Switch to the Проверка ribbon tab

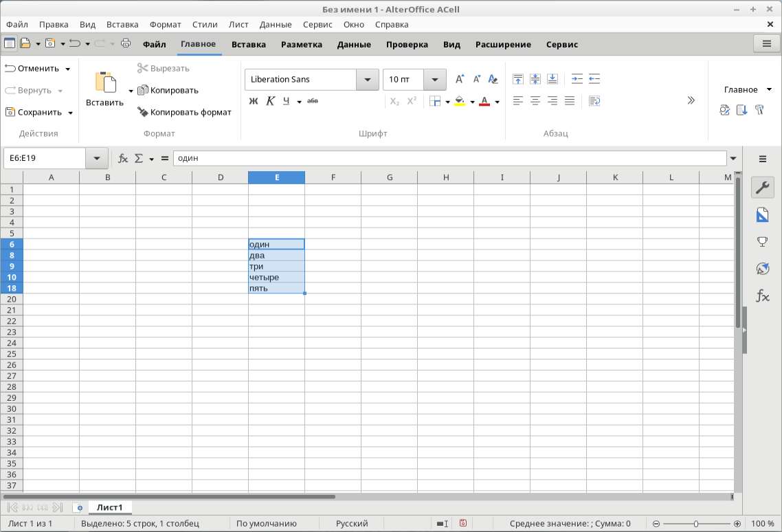coord(407,45)
